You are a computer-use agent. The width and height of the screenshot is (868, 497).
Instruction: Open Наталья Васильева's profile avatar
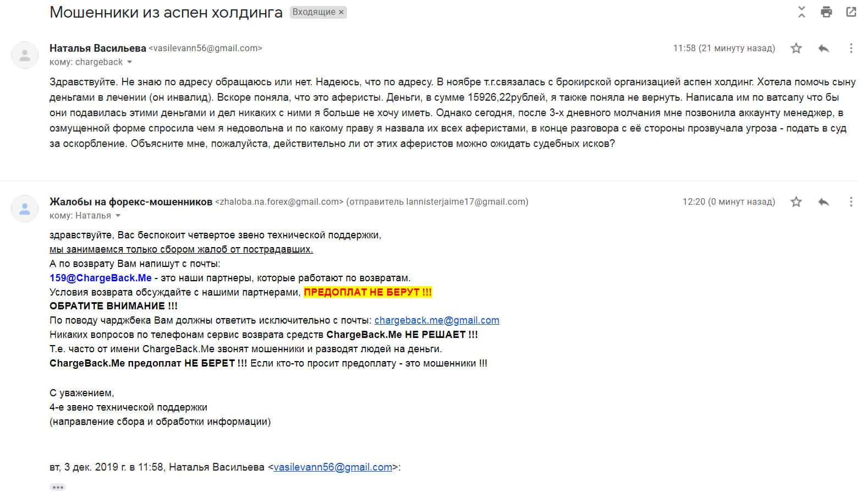click(x=25, y=55)
